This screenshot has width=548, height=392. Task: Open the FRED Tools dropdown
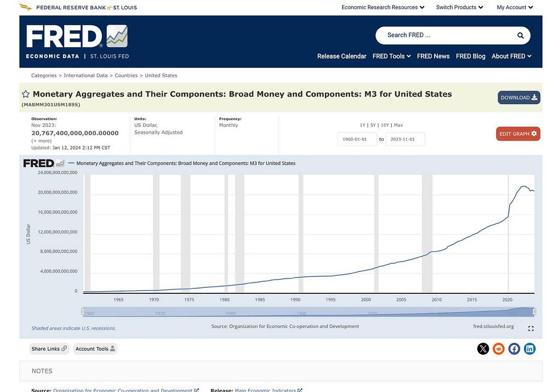391,56
